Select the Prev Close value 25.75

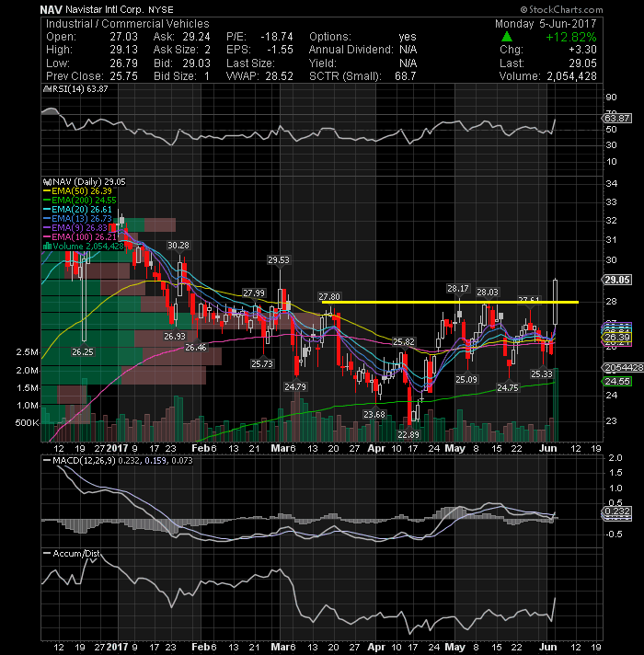click(x=123, y=76)
